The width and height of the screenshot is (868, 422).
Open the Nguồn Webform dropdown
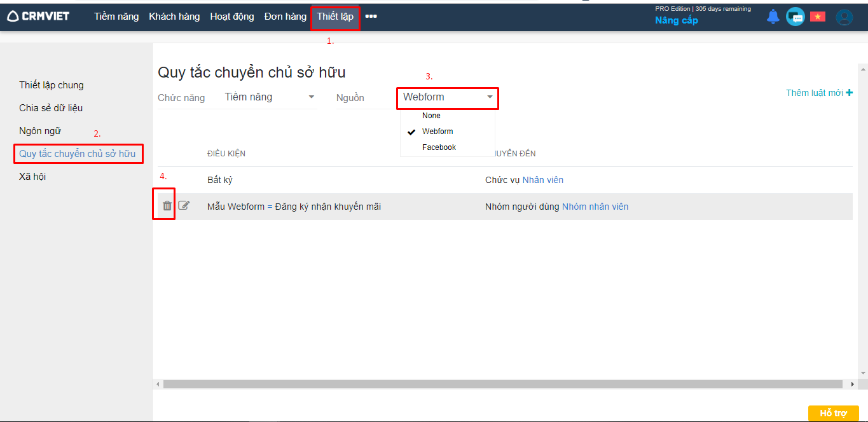(448, 97)
